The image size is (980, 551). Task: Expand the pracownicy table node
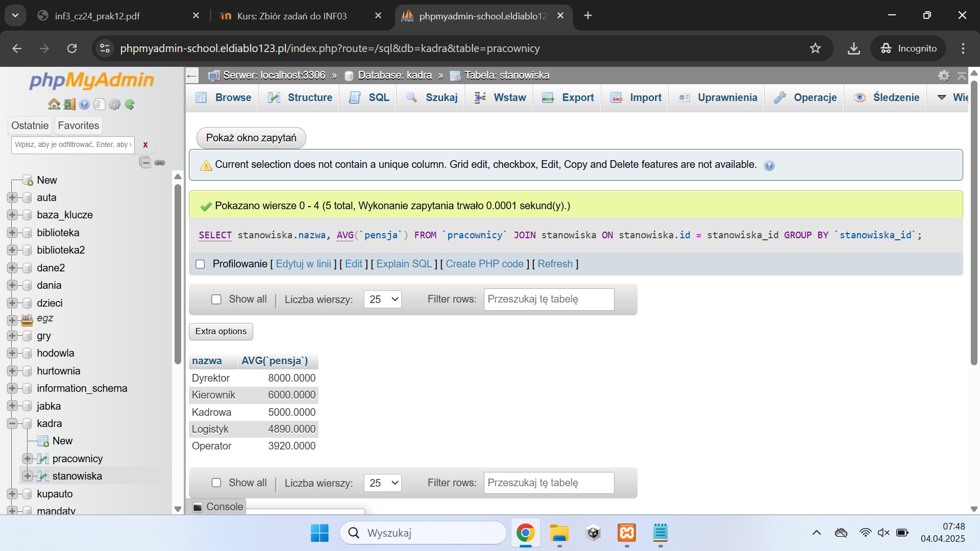(28, 459)
